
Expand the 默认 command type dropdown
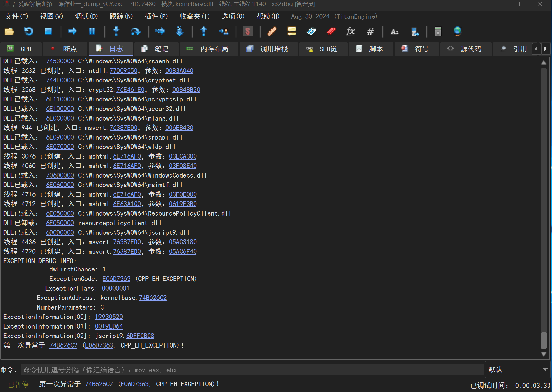tap(518, 369)
